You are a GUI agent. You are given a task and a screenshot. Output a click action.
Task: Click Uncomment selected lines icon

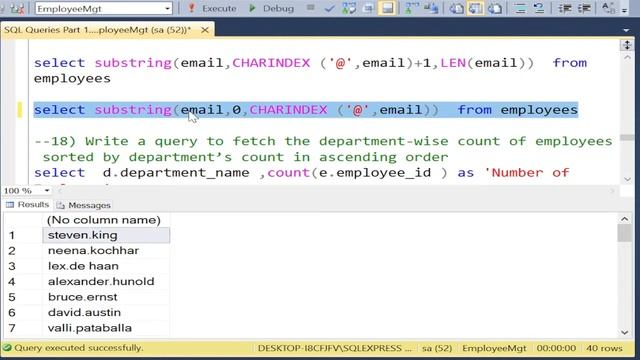539,8
